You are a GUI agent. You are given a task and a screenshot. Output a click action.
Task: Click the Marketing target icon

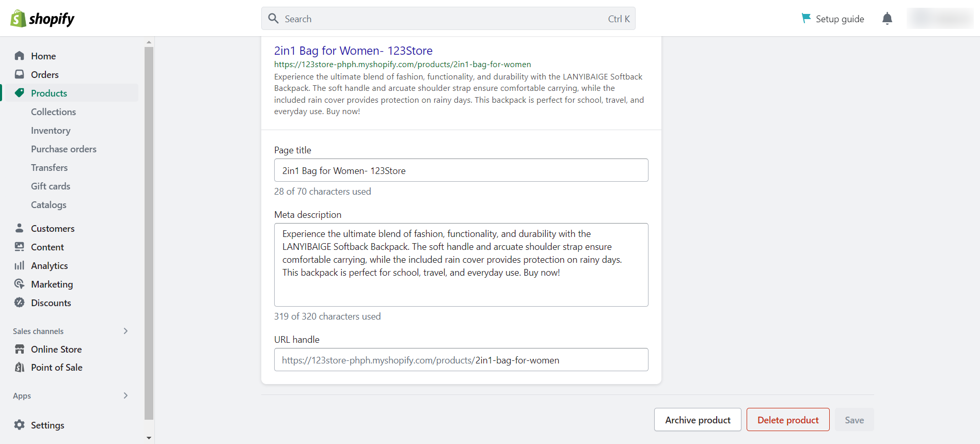click(x=20, y=284)
